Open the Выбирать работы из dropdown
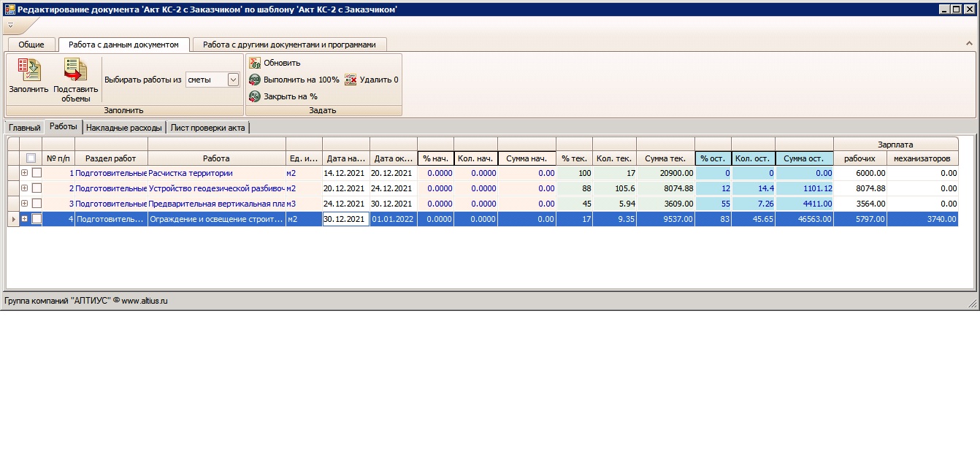The height and width of the screenshot is (473, 980). (233, 80)
